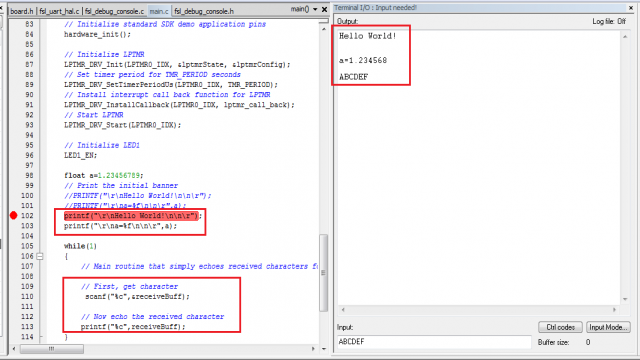Click the editor scroll-up arrow
The width and height of the screenshot is (640, 360).
pos(324,29)
